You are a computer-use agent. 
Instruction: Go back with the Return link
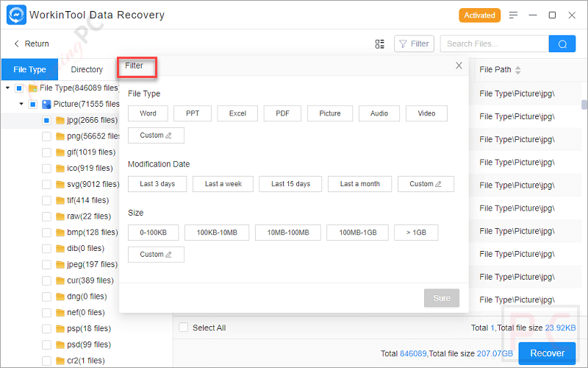(x=37, y=43)
